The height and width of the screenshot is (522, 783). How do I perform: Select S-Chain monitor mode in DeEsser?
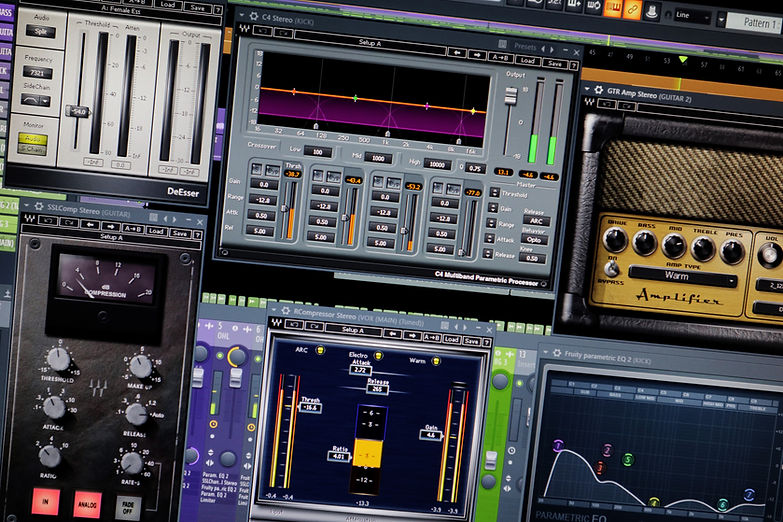pos(32,148)
